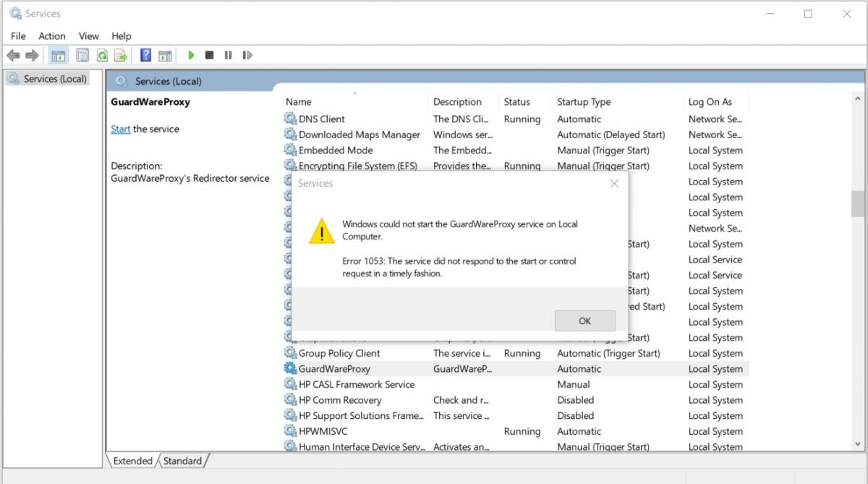The image size is (868, 484).
Task: Click the gear icon beside HP Support Solutions Frame
Action: (291, 416)
